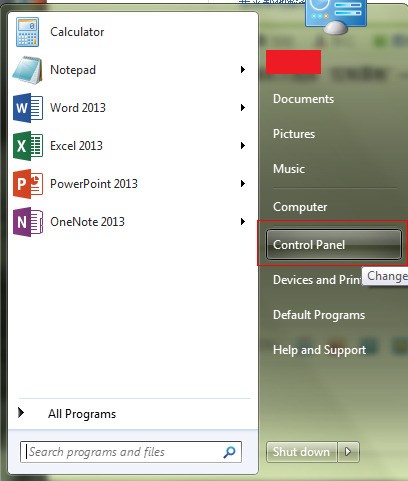Image resolution: width=408 pixels, height=481 pixels.
Task: Open Help and Support
Action: click(x=319, y=350)
